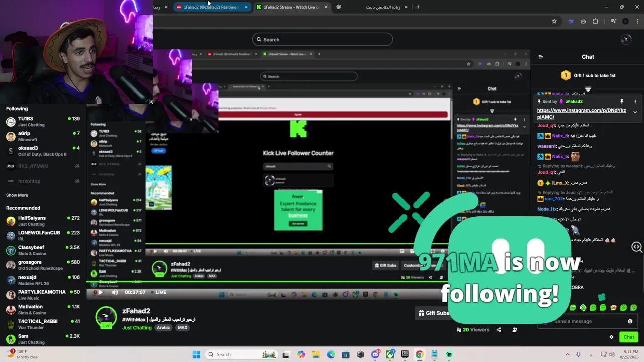Share the stream via share icon
Screen dimensions: 644x362
coord(499,330)
